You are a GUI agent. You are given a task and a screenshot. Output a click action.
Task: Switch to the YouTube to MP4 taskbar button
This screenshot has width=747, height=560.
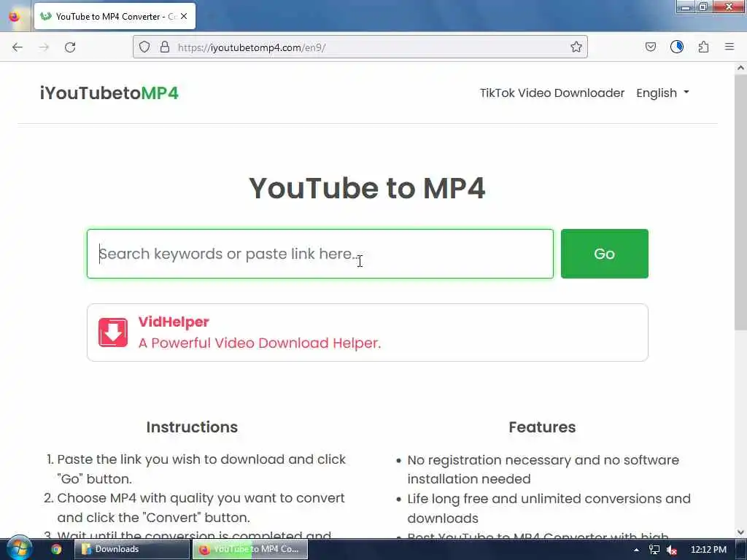tap(250, 549)
